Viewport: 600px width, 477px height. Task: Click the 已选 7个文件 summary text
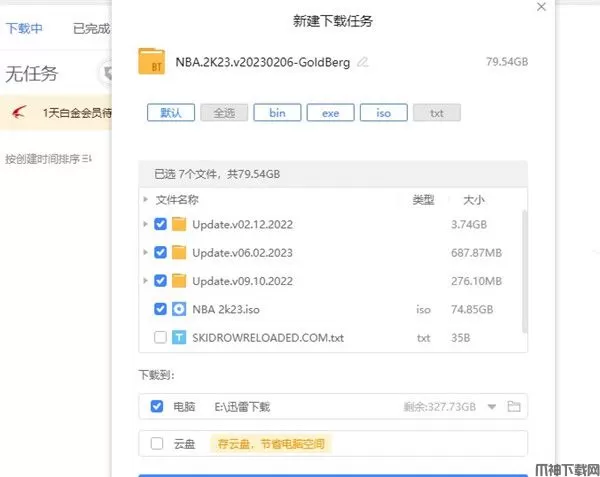coord(217,174)
